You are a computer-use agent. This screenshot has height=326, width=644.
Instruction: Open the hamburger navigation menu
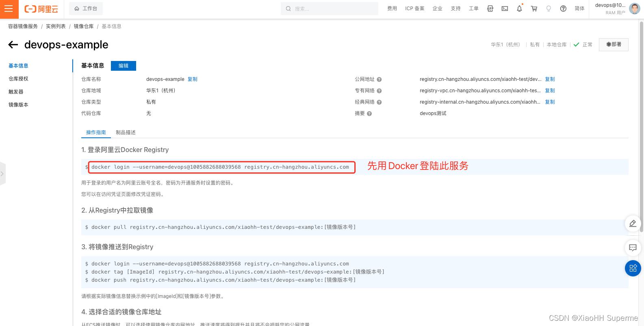pyautogui.click(x=9, y=9)
